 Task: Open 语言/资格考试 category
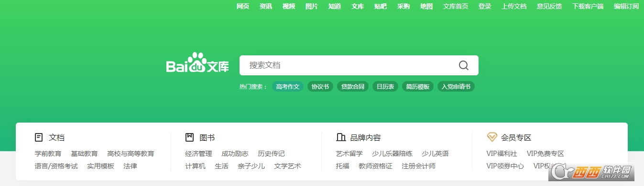click(56, 166)
